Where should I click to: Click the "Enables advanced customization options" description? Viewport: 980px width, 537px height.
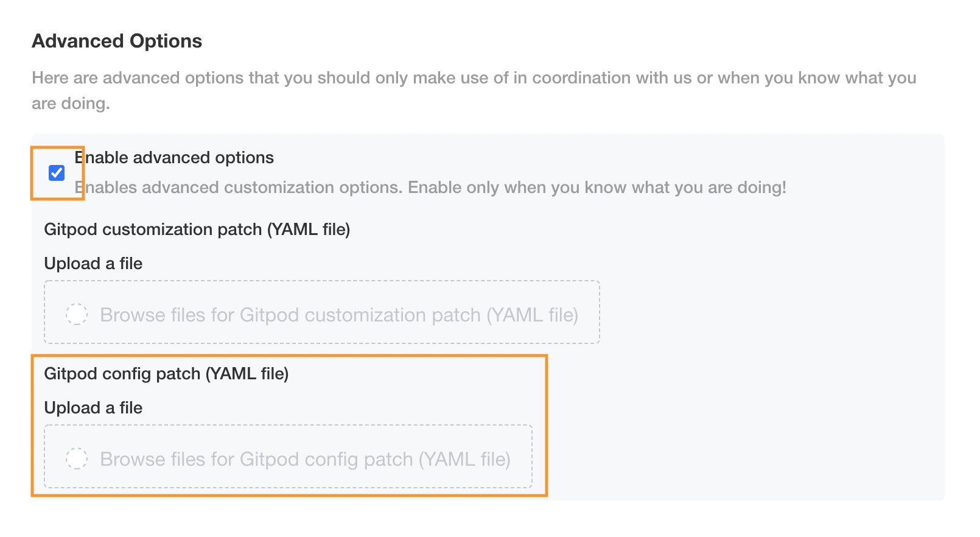tap(239, 188)
